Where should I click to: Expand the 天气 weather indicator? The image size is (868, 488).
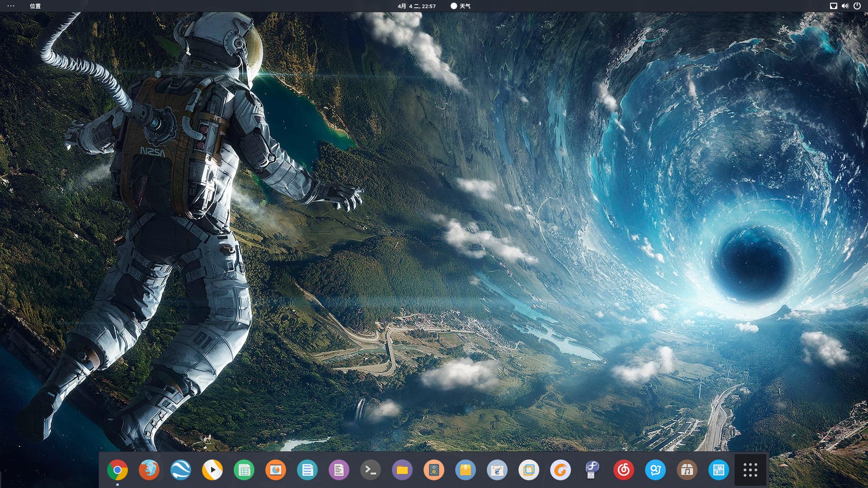click(x=461, y=6)
